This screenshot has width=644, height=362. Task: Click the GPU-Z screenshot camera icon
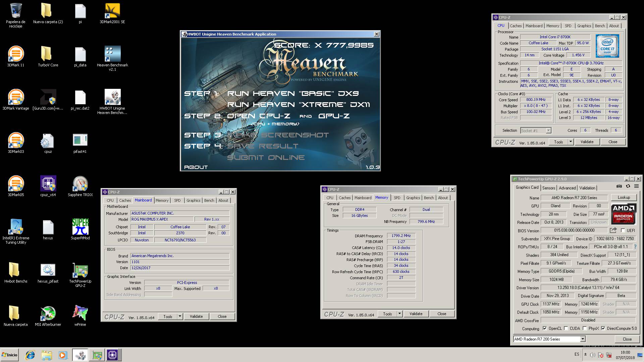coord(619,186)
